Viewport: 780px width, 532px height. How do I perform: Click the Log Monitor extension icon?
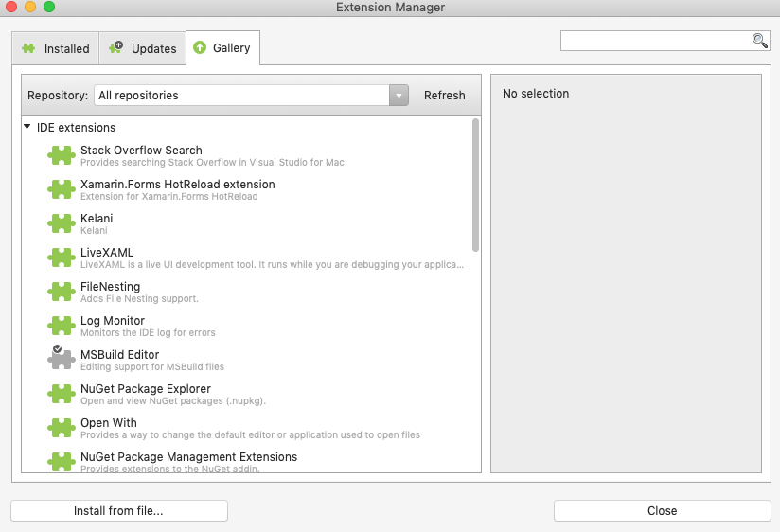(62, 327)
